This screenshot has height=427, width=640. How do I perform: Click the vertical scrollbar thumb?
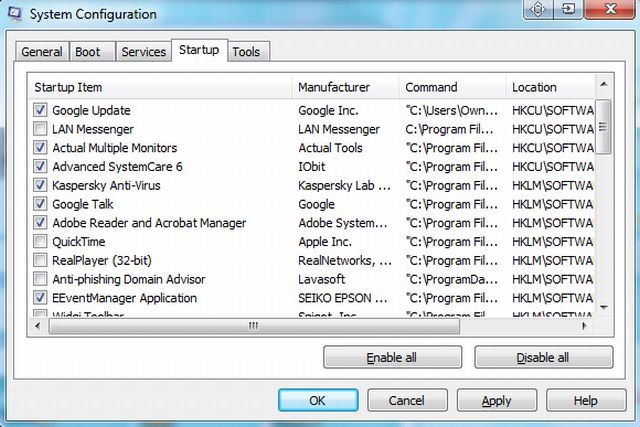click(x=603, y=127)
